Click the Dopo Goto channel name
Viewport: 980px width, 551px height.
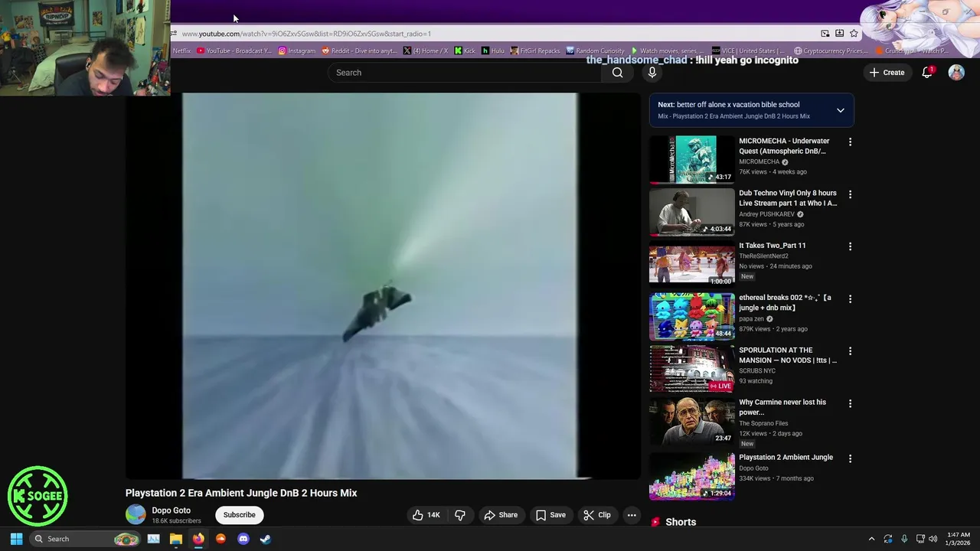click(x=171, y=510)
